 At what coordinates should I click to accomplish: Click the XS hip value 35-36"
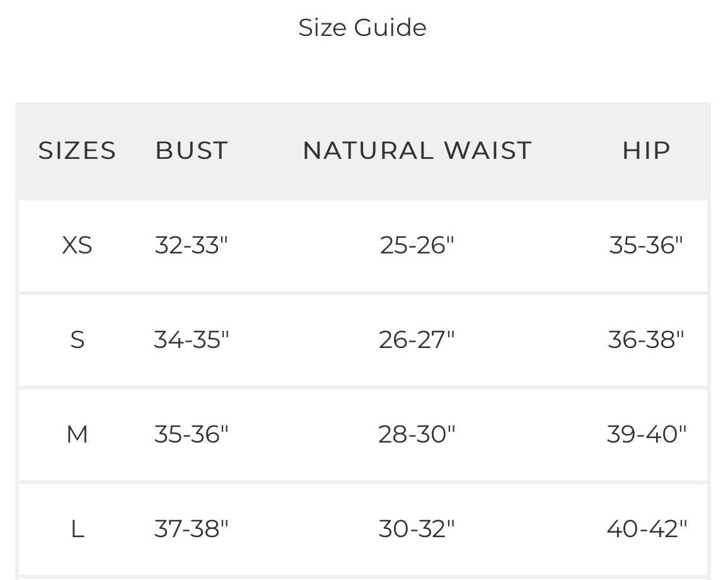[x=646, y=245]
